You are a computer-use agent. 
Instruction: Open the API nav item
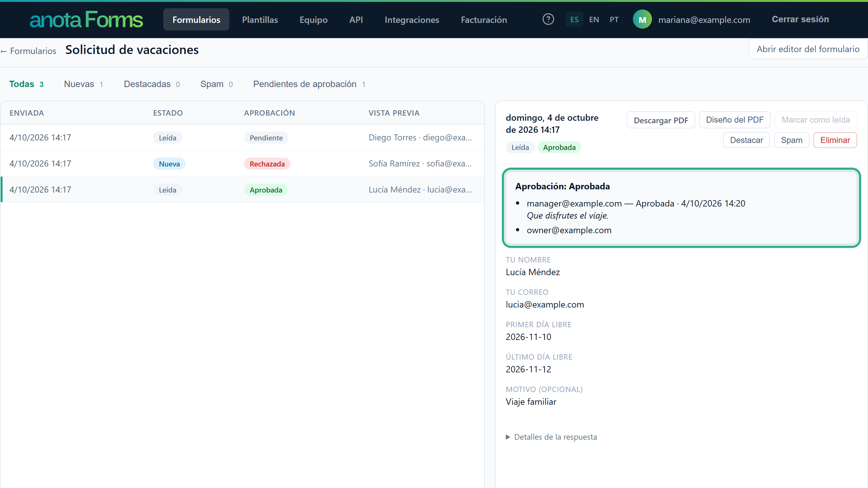click(356, 20)
